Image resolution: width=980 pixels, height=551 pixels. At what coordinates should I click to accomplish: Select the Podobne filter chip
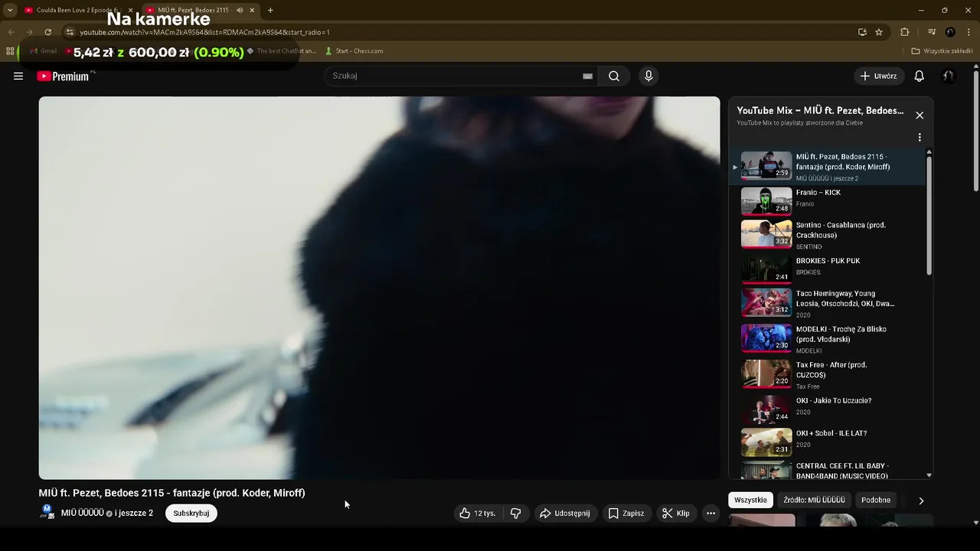click(x=876, y=500)
